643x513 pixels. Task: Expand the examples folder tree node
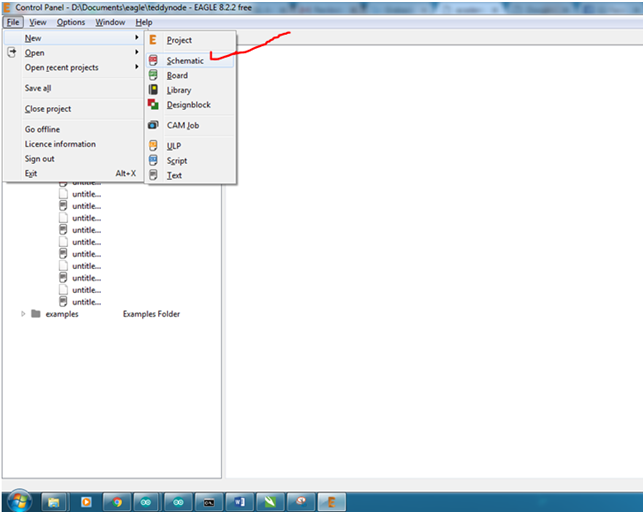(x=23, y=314)
